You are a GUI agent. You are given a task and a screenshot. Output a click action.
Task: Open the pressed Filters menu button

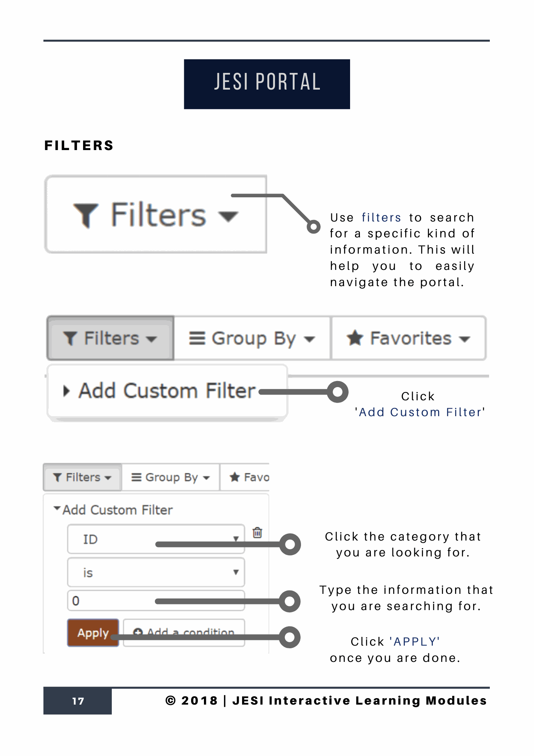point(110,338)
